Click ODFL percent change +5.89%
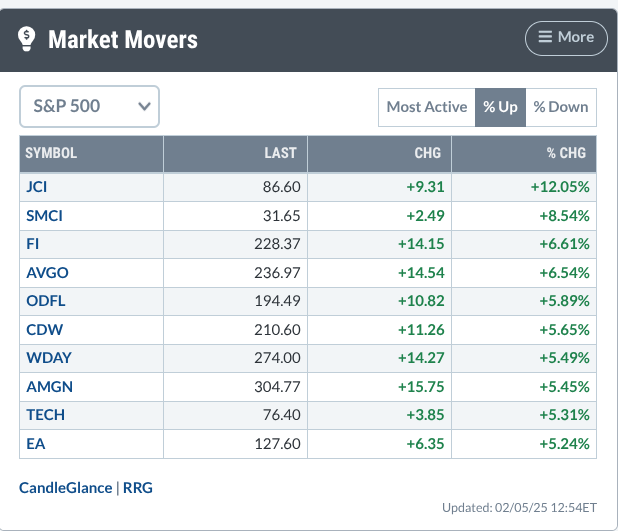 click(x=564, y=301)
